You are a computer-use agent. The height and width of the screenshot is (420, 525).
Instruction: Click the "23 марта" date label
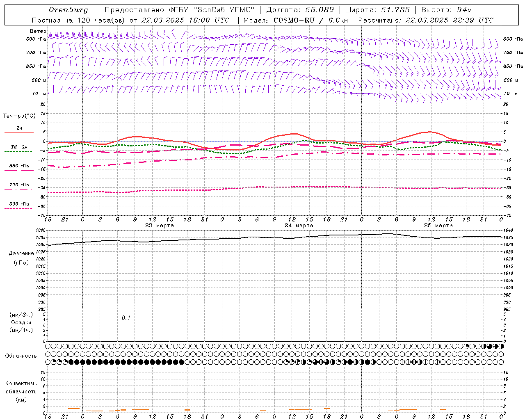[160, 226]
